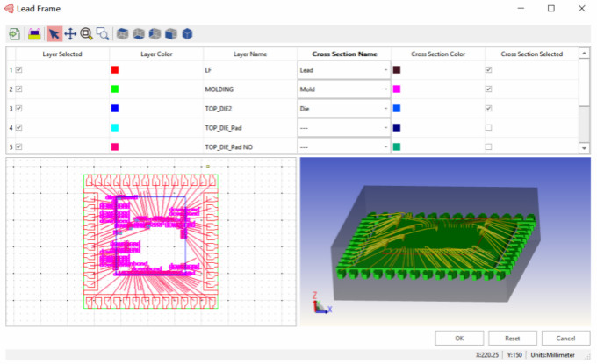Click the Layer Name column header
Viewport: 597px width, 364px height.
(x=249, y=54)
